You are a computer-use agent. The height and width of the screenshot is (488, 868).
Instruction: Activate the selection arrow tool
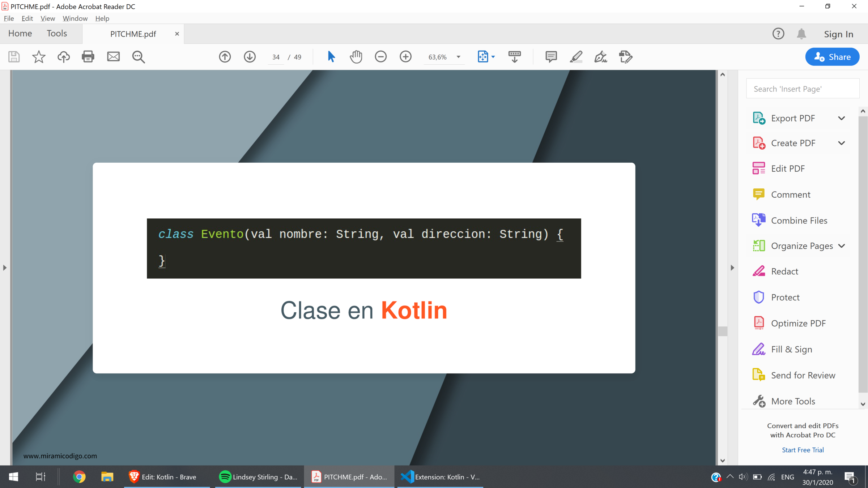[x=331, y=57]
